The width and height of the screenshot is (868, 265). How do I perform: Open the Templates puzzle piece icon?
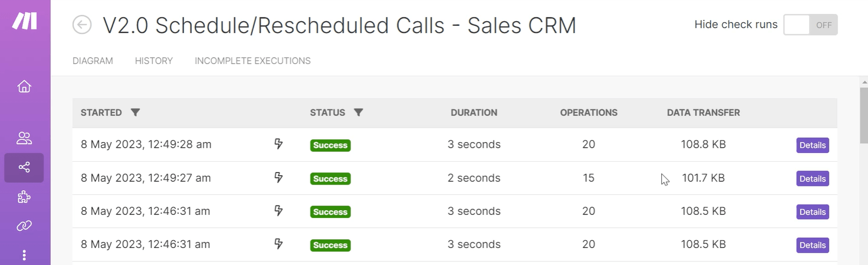point(24,197)
